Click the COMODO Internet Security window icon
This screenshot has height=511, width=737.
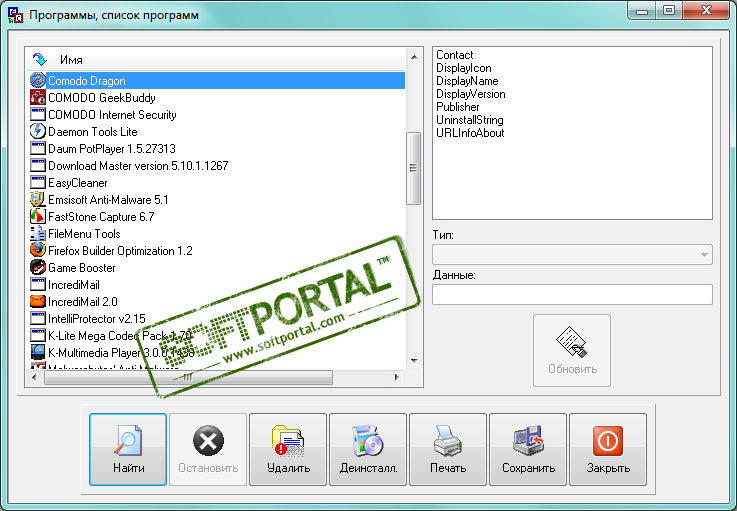pyautogui.click(x=38, y=114)
